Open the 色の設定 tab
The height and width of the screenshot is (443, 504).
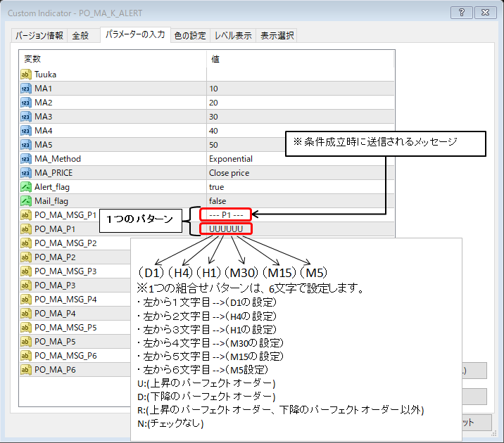190,36
